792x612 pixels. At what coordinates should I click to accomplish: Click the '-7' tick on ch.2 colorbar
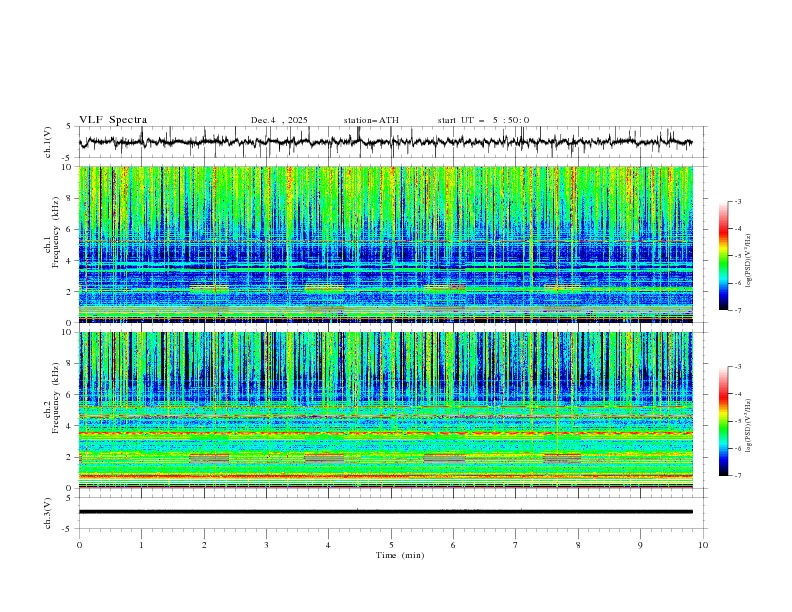click(738, 476)
